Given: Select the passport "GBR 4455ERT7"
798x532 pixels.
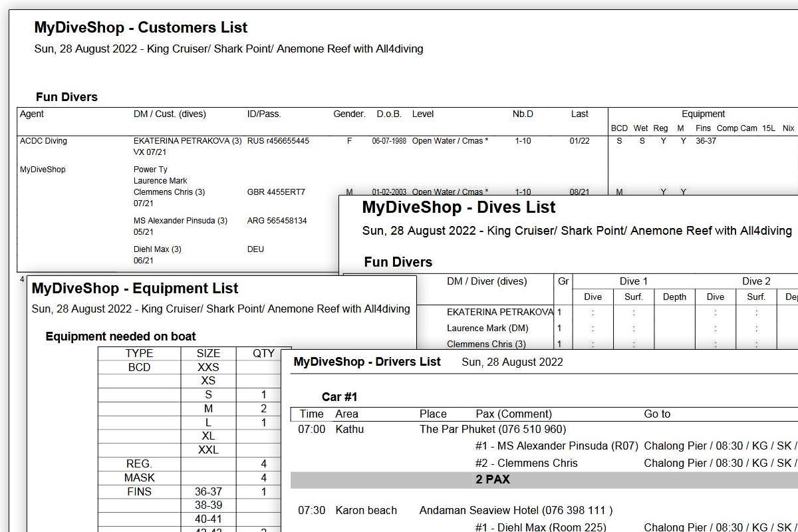Looking at the screenshot, I should (x=276, y=192).
